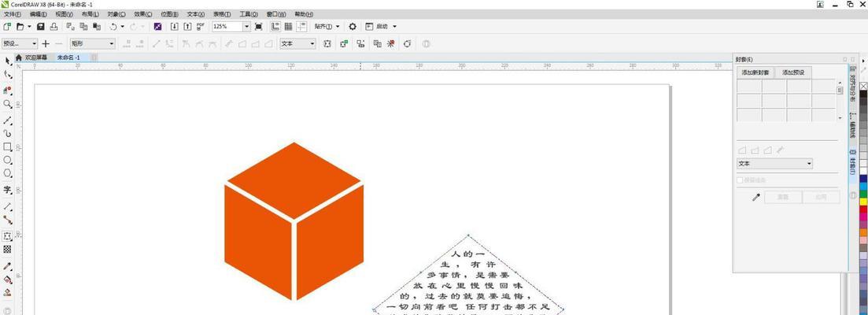Open the 文本 dropdown in Envelope docker
The height and width of the screenshot is (315, 868).
[774, 164]
